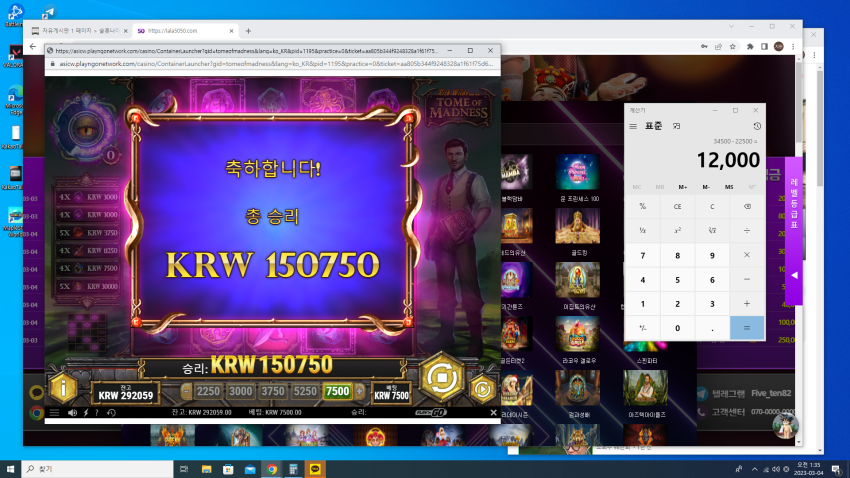Select the 3750 bet amount
This screenshot has height=478, width=850.
[273, 391]
